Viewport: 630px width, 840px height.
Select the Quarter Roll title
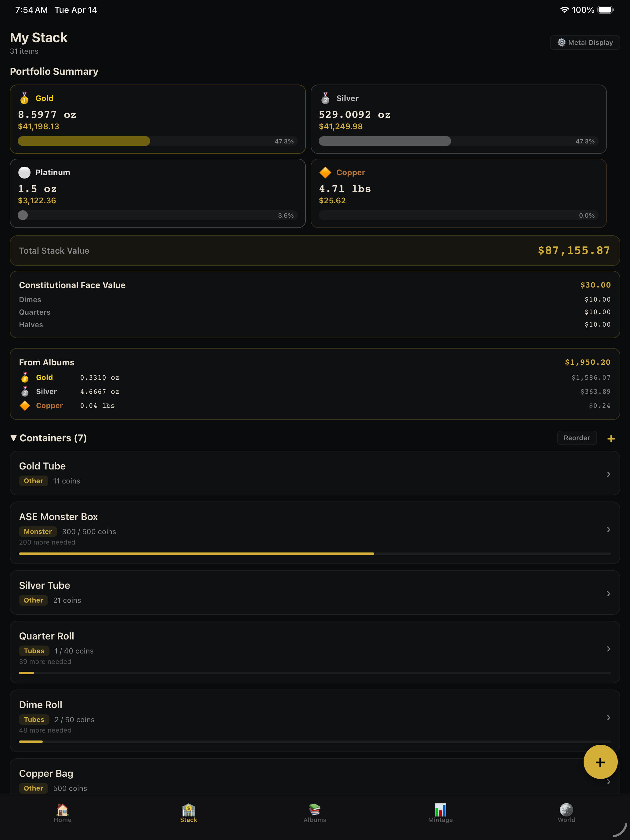point(46,636)
